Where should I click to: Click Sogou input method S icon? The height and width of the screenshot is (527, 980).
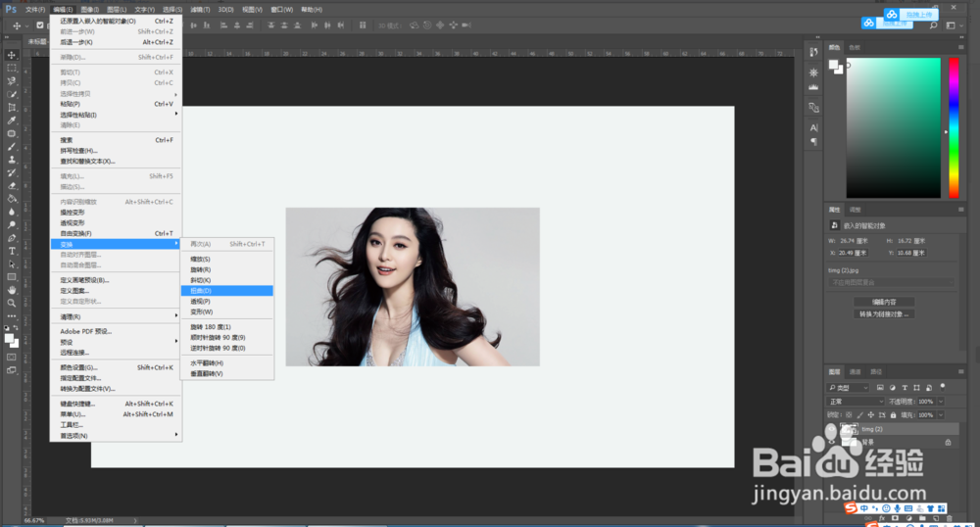pyautogui.click(x=851, y=508)
